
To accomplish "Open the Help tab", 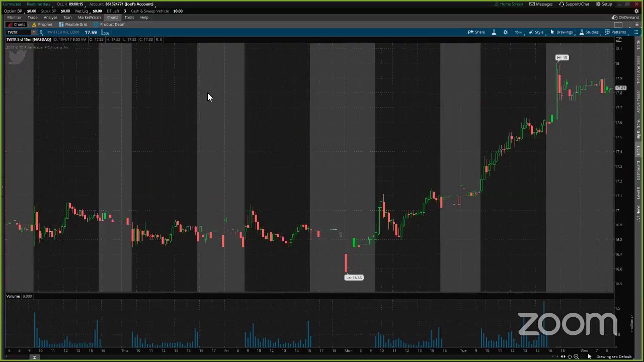I will pyautogui.click(x=144, y=17).
